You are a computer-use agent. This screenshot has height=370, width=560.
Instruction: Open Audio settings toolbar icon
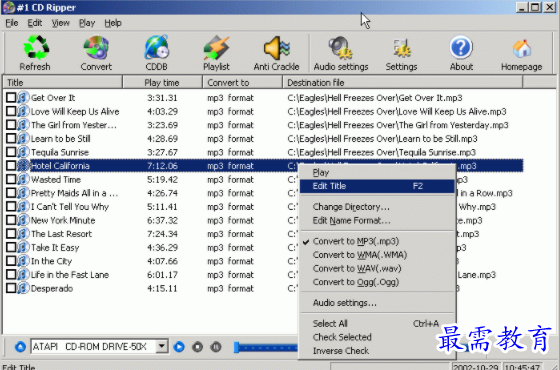pyautogui.click(x=340, y=48)
